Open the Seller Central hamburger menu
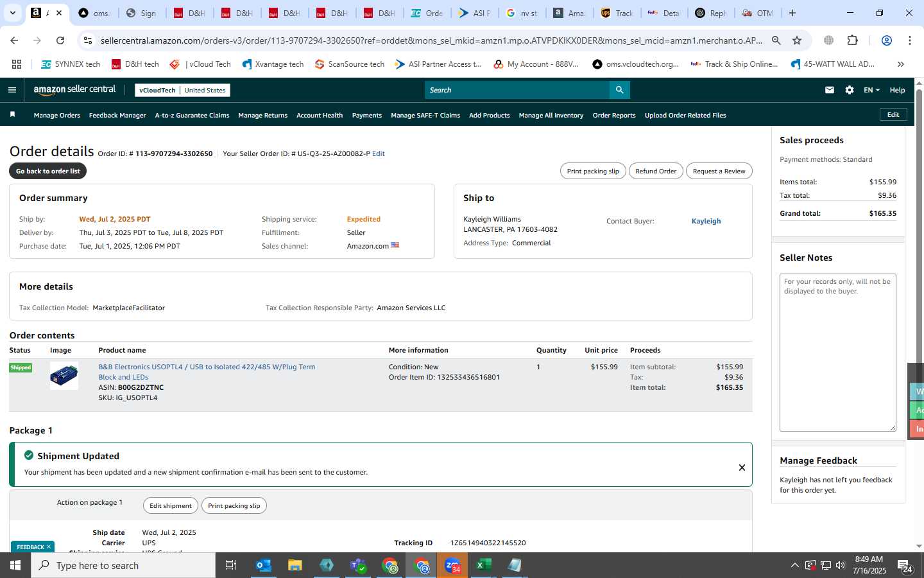The width and height of the screenshot is (924, 578). pyautogui.click(x=12, y=90)
